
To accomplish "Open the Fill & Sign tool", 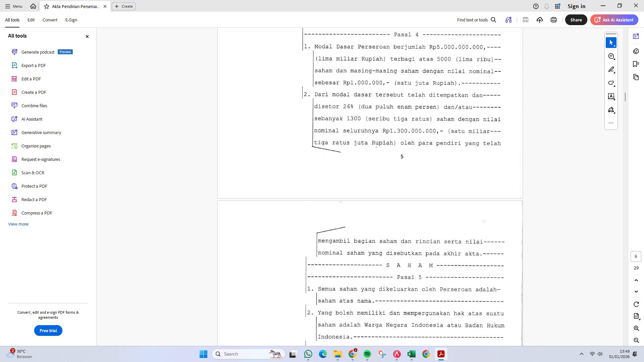I will (x=611, y=110).
